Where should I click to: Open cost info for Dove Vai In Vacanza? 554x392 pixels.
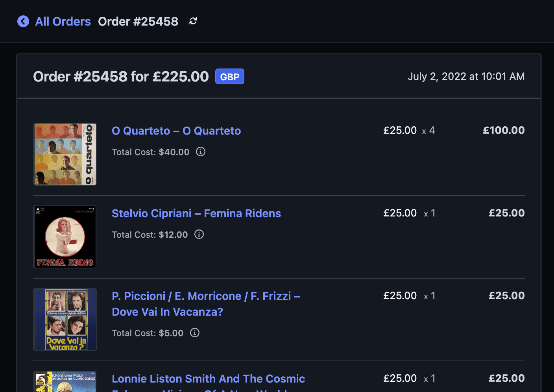195,333
